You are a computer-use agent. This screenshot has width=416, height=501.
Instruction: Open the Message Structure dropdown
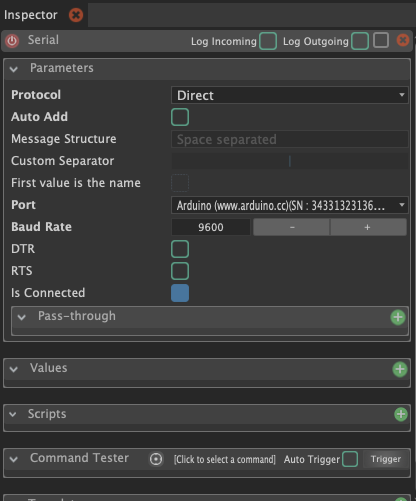[x=290, y=139]
